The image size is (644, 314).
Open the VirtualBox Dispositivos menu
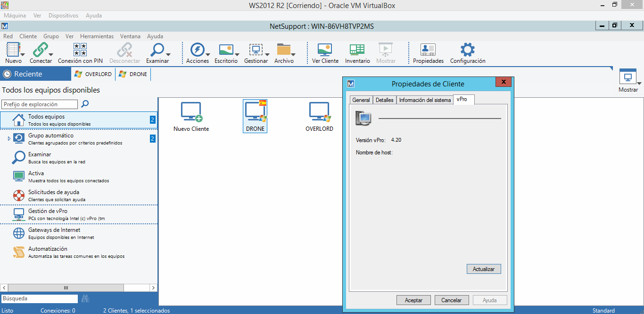[x=63, y=16]
